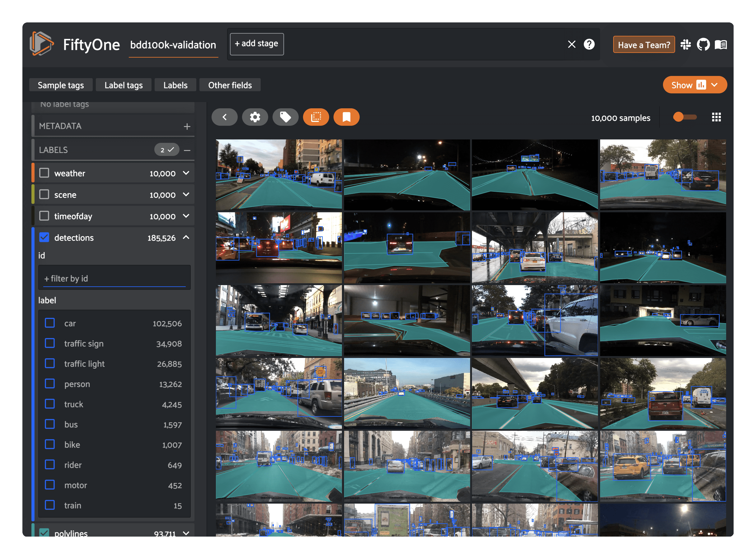Viewport: 756px width, 559px height.
Task: Open the Show dropdown arrow
Action: (714, 85)
